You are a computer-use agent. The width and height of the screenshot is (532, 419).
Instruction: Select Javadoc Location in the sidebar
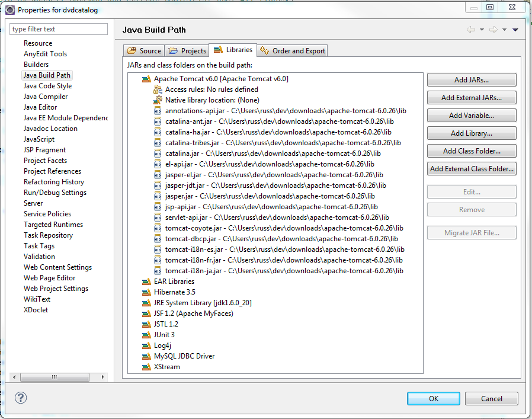click(50, 129)
